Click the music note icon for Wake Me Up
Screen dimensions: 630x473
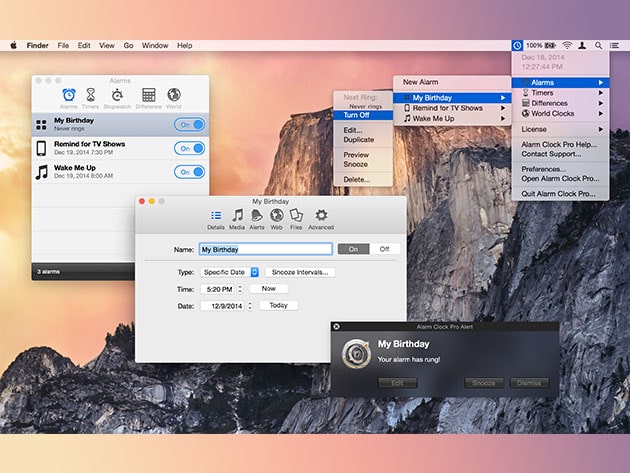[41, 172]
